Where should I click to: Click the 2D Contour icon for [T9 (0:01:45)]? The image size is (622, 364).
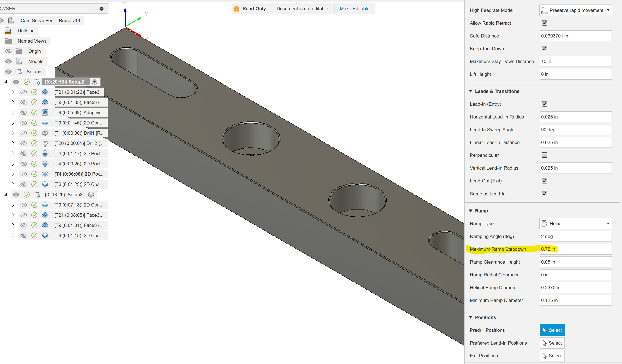(x=45, y=123)
